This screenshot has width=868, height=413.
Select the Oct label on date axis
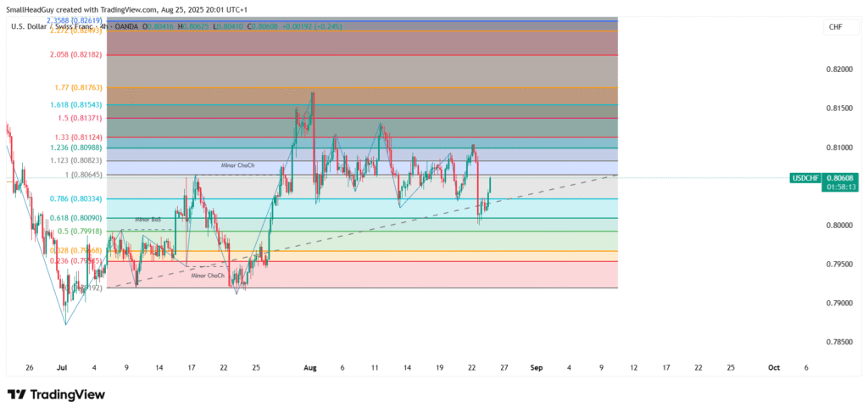click(773, 368)
